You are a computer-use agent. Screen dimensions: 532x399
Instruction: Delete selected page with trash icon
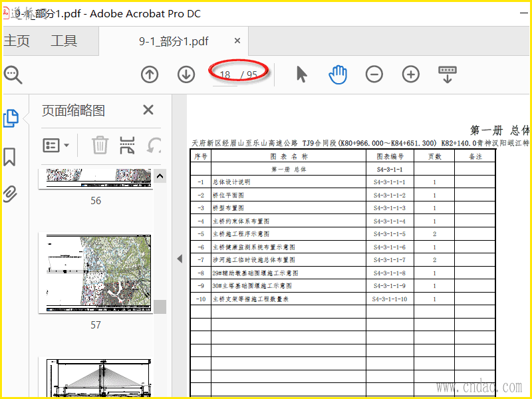point(100,145)
